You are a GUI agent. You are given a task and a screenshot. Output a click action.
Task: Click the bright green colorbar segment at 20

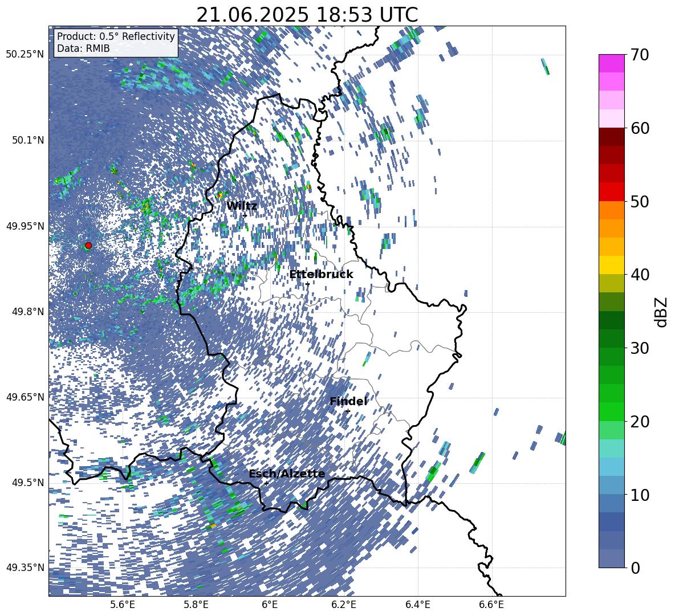click(611, 411)
